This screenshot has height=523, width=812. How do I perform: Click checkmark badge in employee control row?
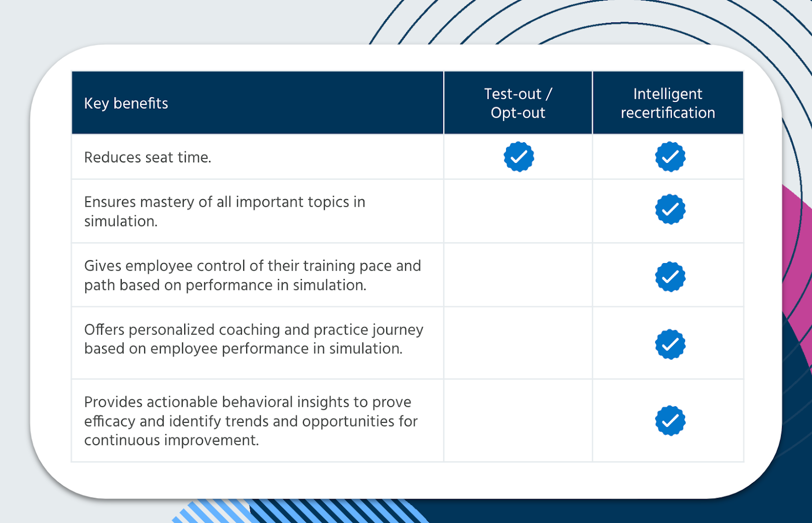click(x=670, y=277)
